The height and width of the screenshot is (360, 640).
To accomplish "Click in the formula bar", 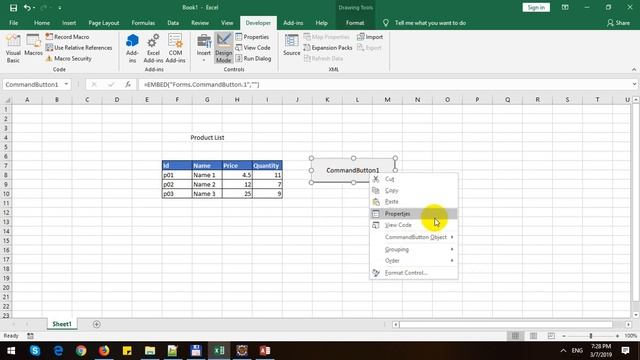I will tap(384, 84).
